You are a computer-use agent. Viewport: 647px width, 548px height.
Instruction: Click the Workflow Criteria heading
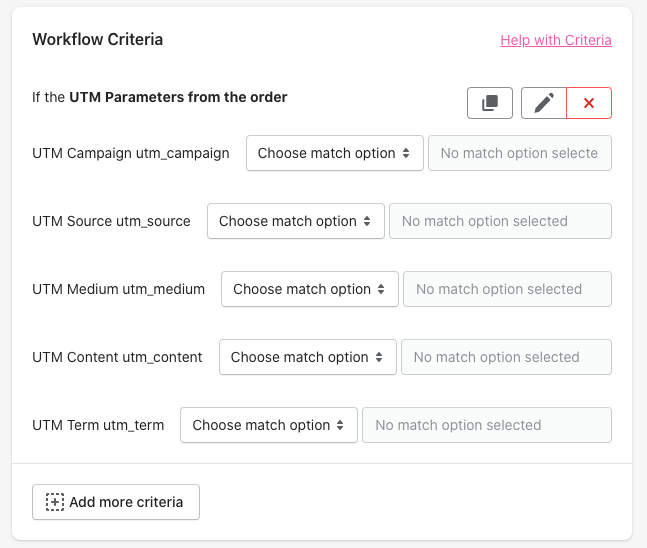pyautogui.click(x=98, y=40)
